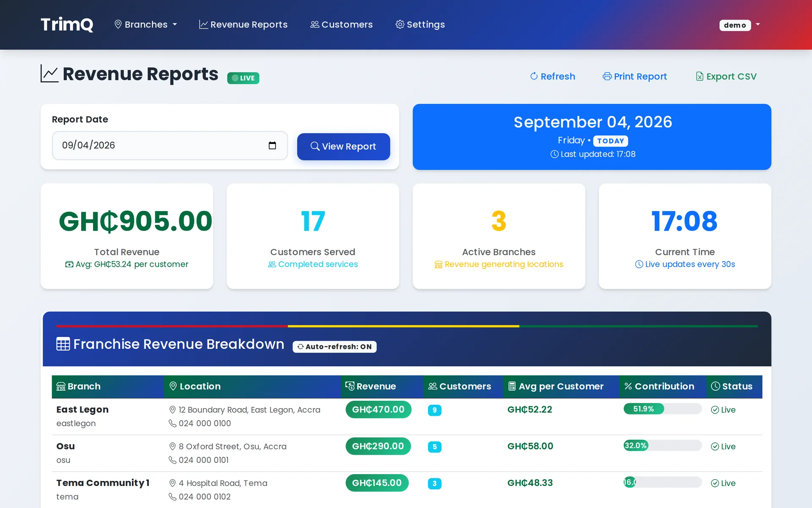Click the GH₵470.00 revenue badge
The height and width of the screenshot is (508, 812).
coord(379,409)
